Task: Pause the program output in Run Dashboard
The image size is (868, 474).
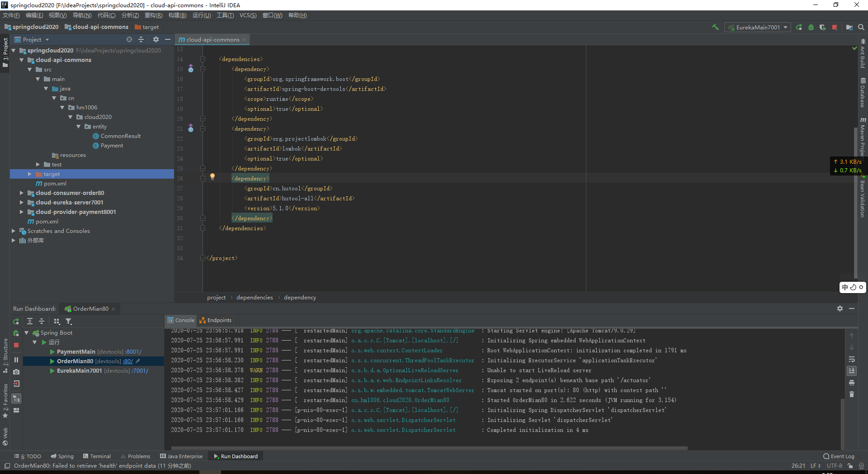Action: point(16,360)
